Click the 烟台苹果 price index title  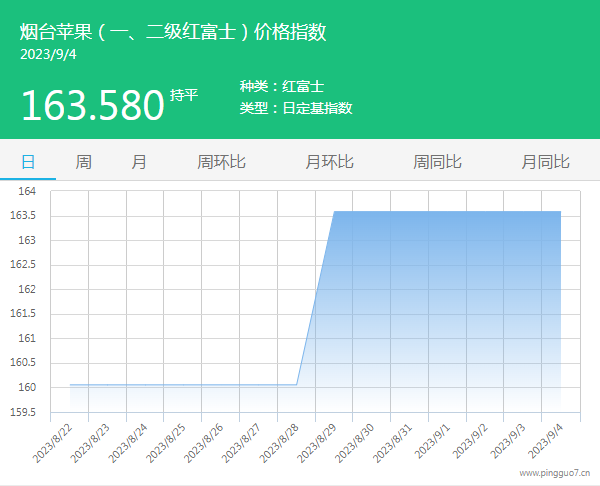(x=173, y=32)
